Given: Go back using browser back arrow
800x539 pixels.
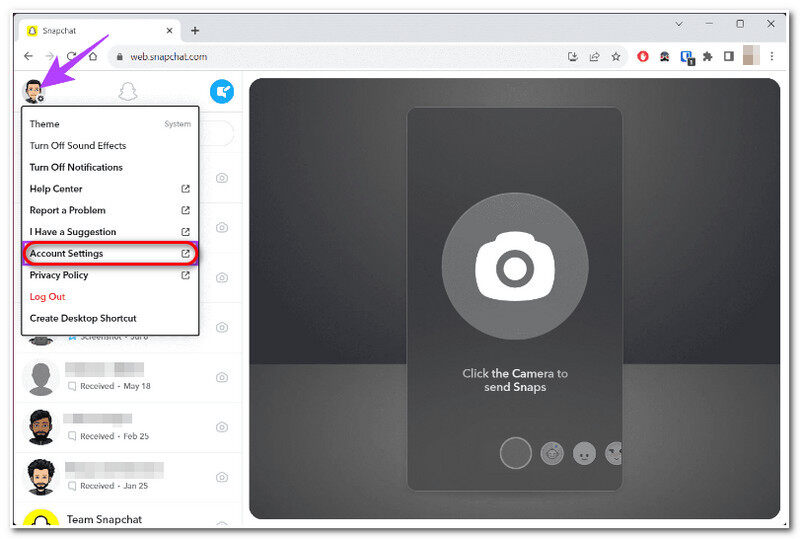Looking at the screenshot, I should coord(29,56).
